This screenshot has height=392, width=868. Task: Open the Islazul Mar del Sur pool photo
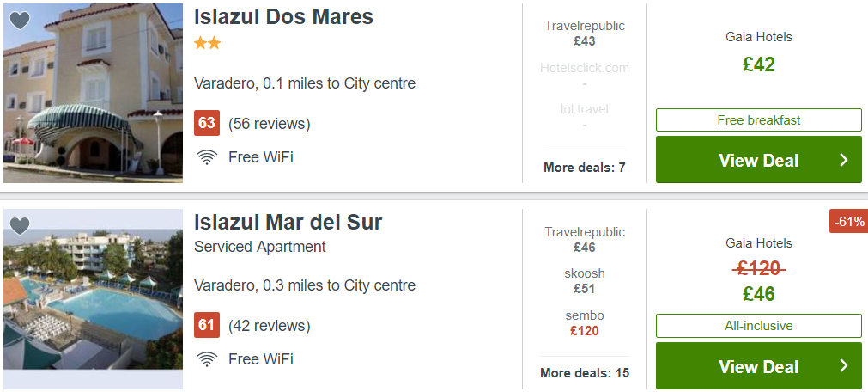click(93, 299)
